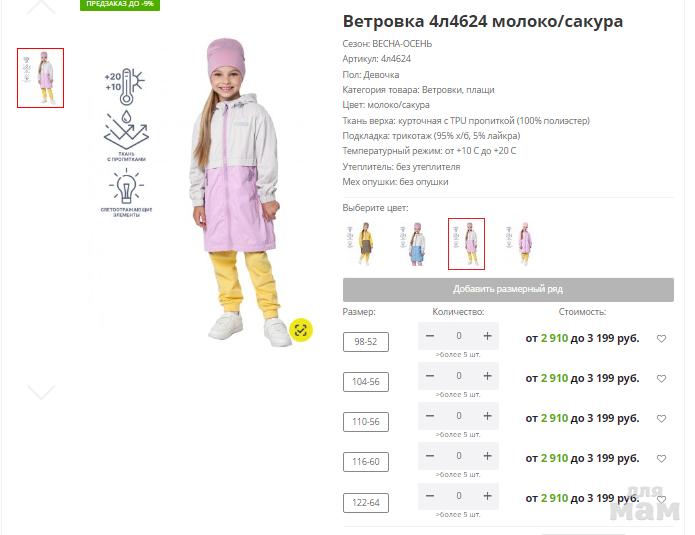Click minus for size 116-60 quantity

429,456
